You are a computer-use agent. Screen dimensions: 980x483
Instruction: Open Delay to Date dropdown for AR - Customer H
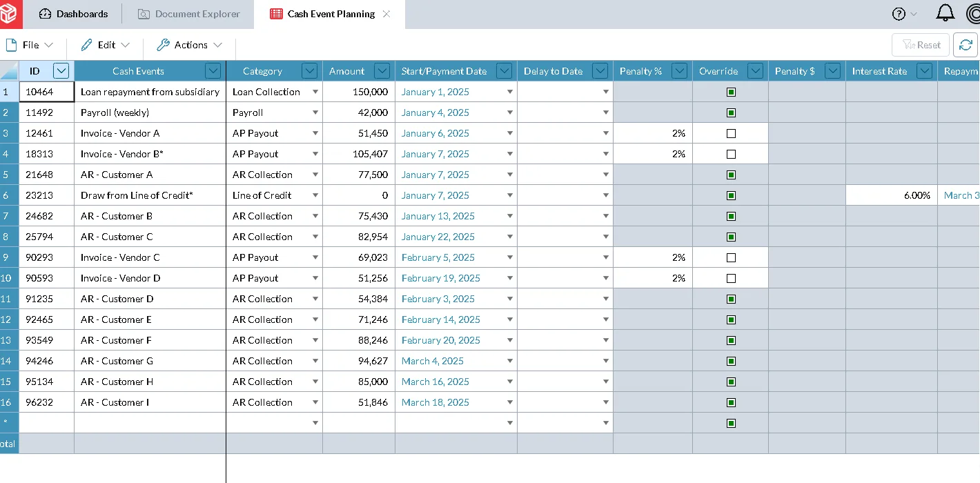tap(606, 382)
